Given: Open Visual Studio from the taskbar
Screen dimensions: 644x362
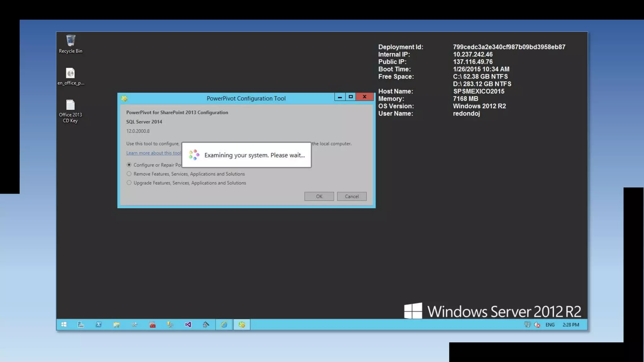Looking at the screenshot, I should [188, 325].
